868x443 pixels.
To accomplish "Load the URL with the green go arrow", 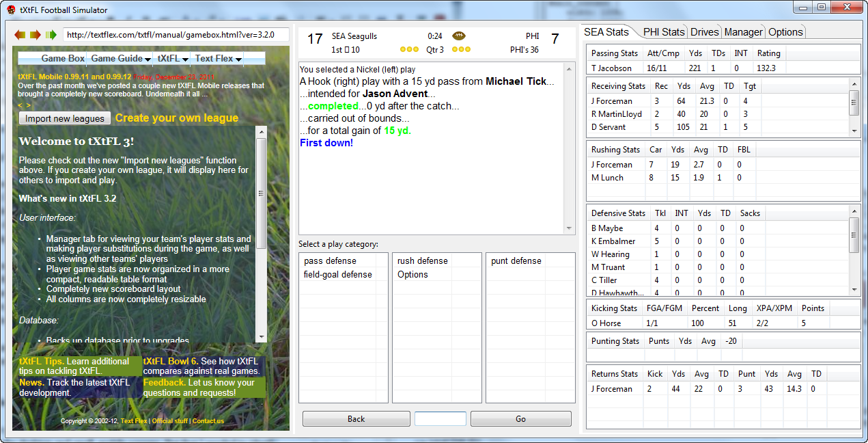I will point(51,35).
